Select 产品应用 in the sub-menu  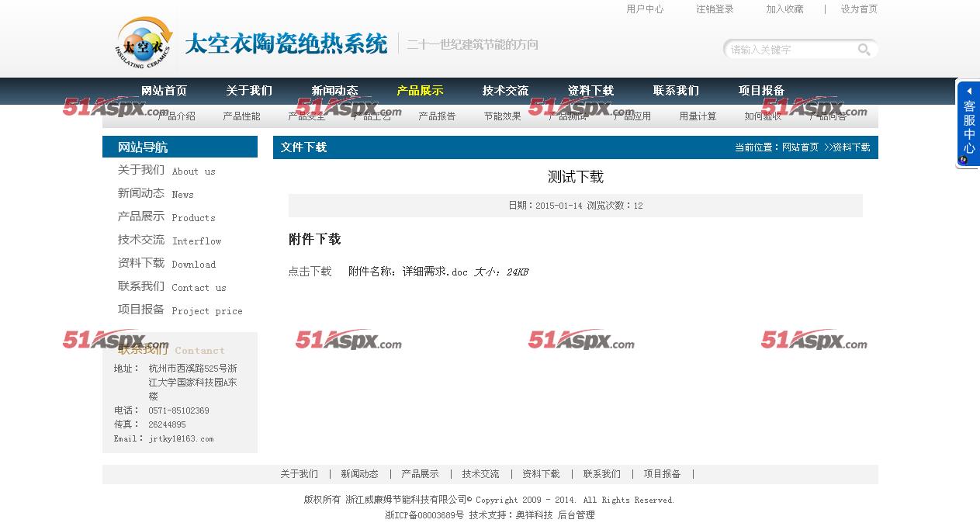coord(632,116)
